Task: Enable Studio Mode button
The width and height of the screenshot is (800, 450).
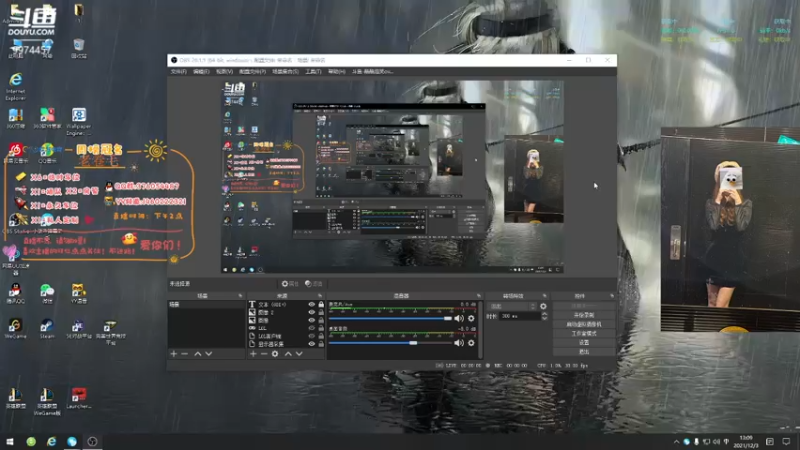Action: click(584, 334)
